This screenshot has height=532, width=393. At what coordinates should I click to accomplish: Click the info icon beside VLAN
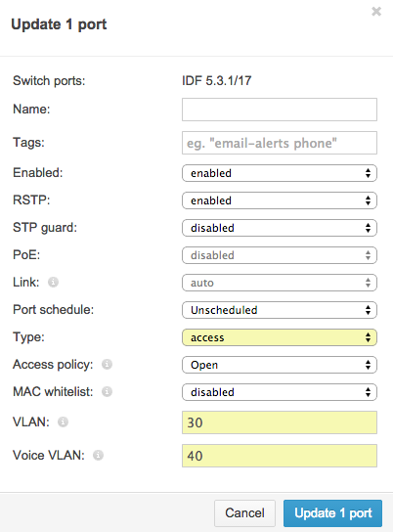pyautogui.click(x=64, y=421)
